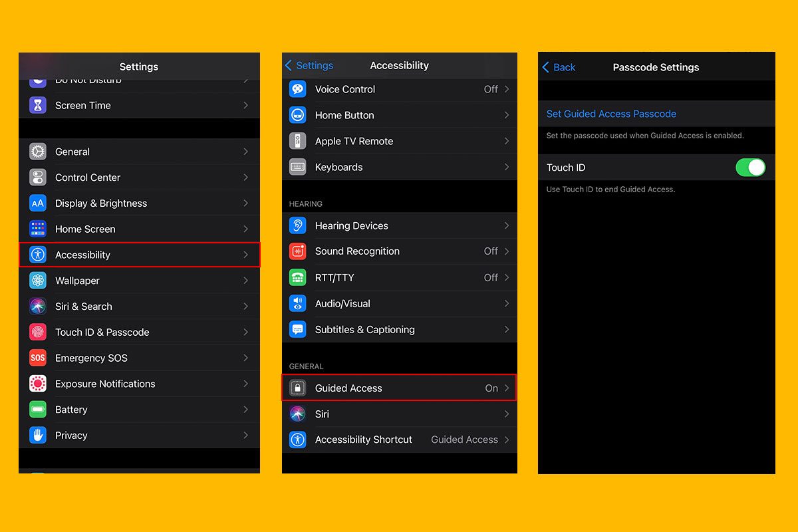Tap the Siri icon in Accessibility
Viewport: 798px width, 532px height.
click(298, 414)
